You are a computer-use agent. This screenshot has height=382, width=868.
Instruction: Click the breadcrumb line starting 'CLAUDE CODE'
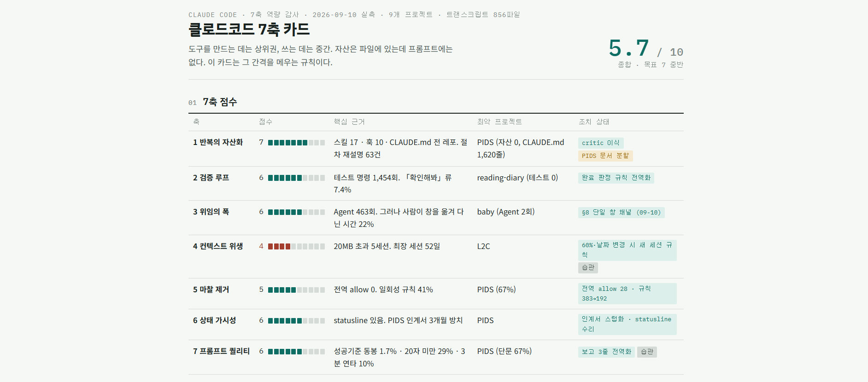pos(354,15)
